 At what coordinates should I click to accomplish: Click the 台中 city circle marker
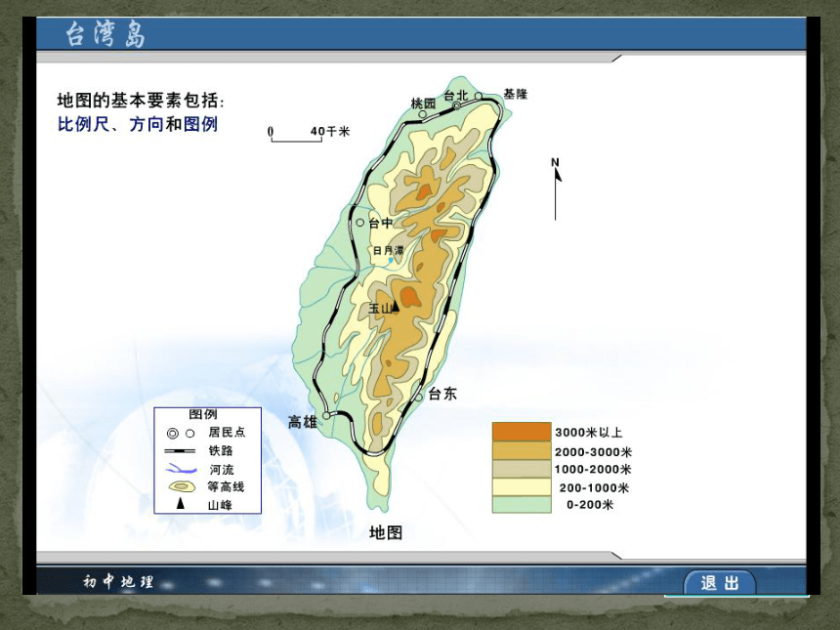[x=360, y=223]
